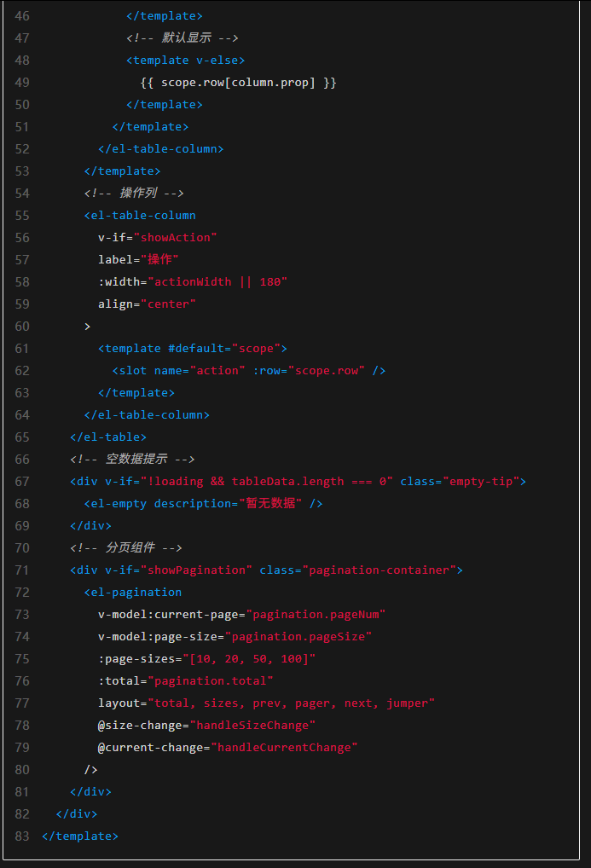591x868 pixels.
Task: Click the el-pagination opening tag
Action: [133, 593]
